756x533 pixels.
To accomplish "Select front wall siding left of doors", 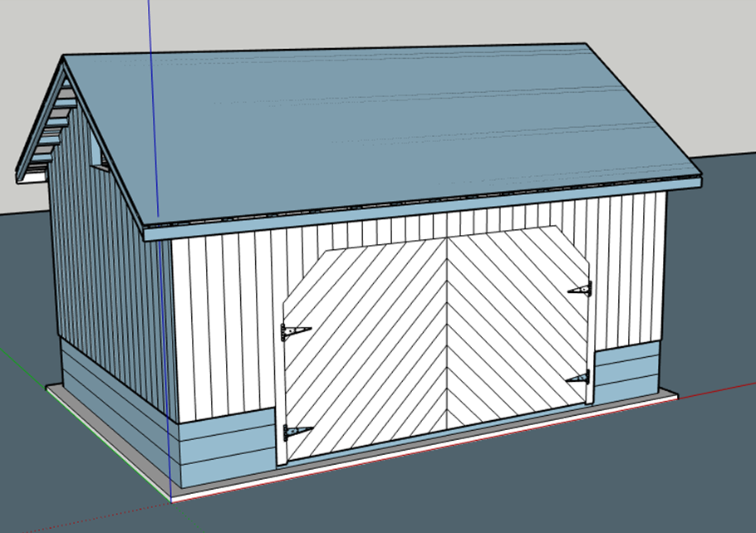I will pyautogui.click(x=224, y=324).
